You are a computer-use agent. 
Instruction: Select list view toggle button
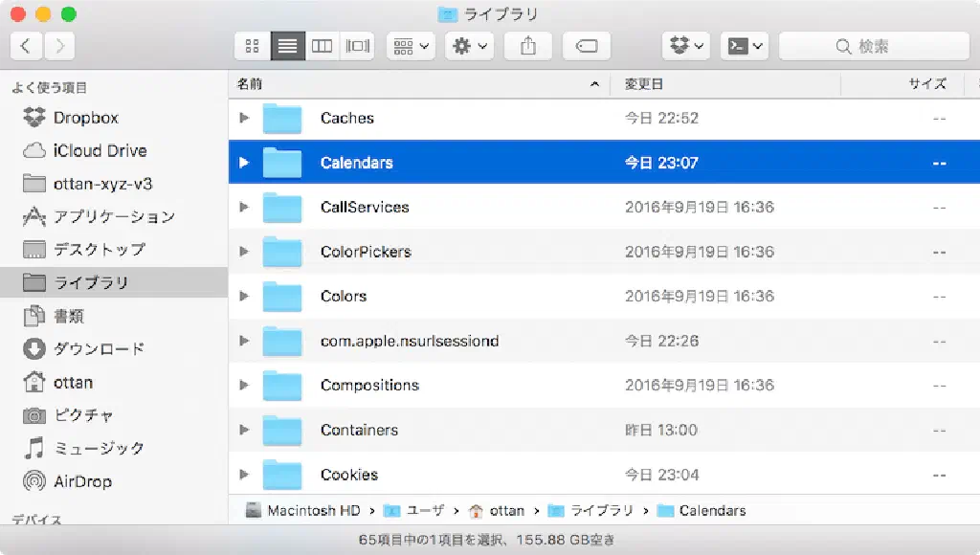click(x=287, y=46)
